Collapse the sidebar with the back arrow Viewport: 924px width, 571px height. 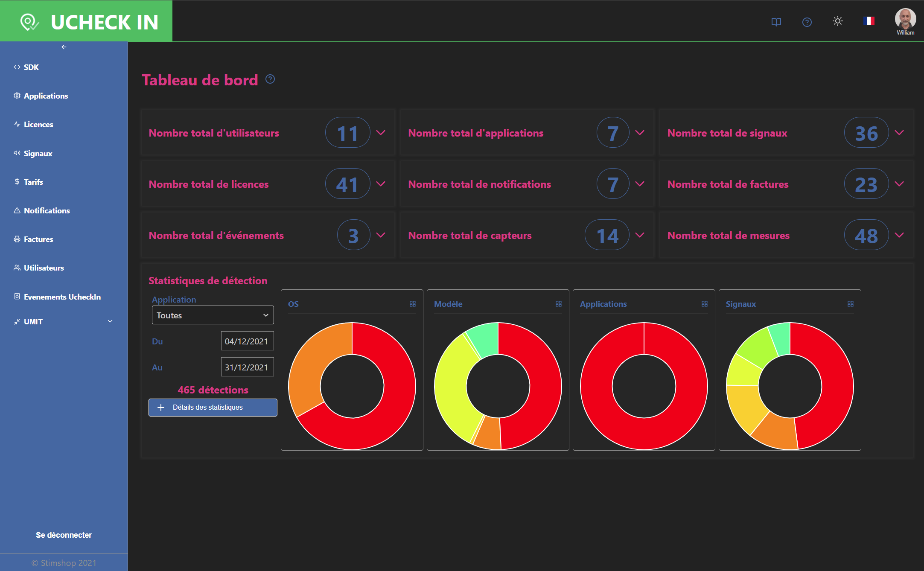pyautogui.click(x=64, y=47)
